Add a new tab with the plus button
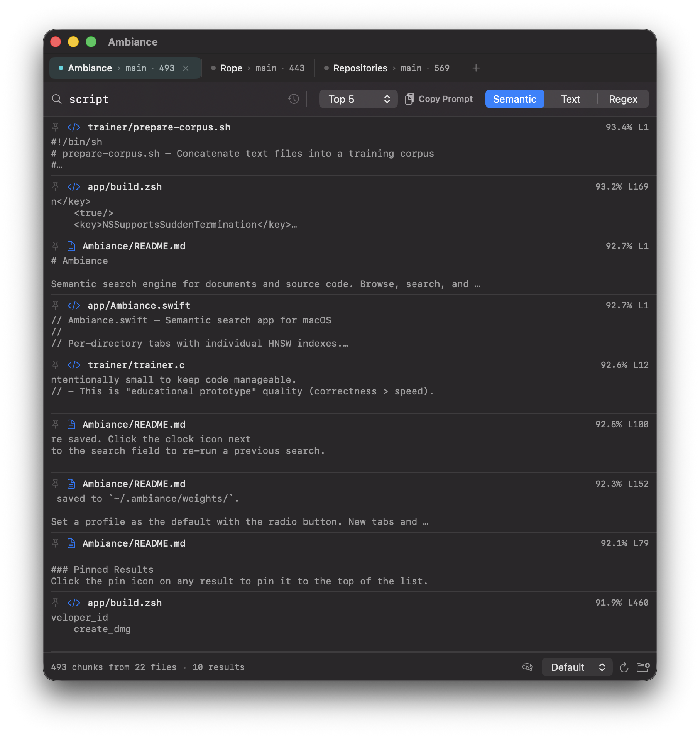 [476, 68]
